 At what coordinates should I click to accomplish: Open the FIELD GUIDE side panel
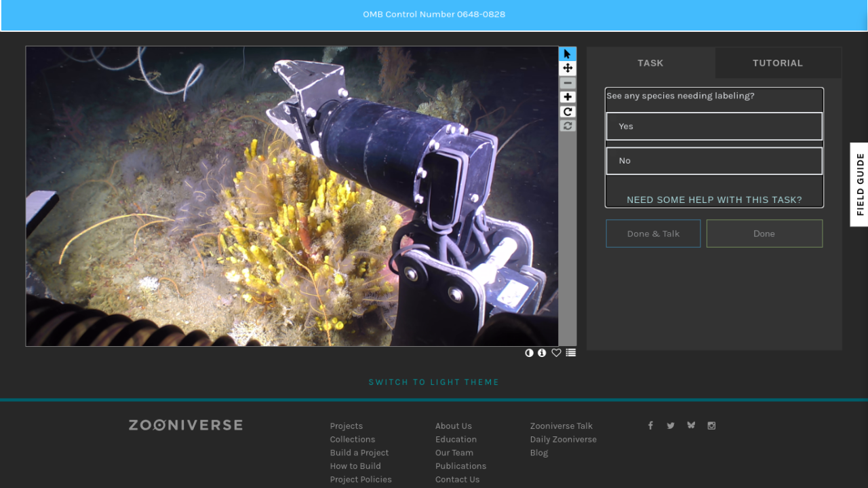coord(859,185)
